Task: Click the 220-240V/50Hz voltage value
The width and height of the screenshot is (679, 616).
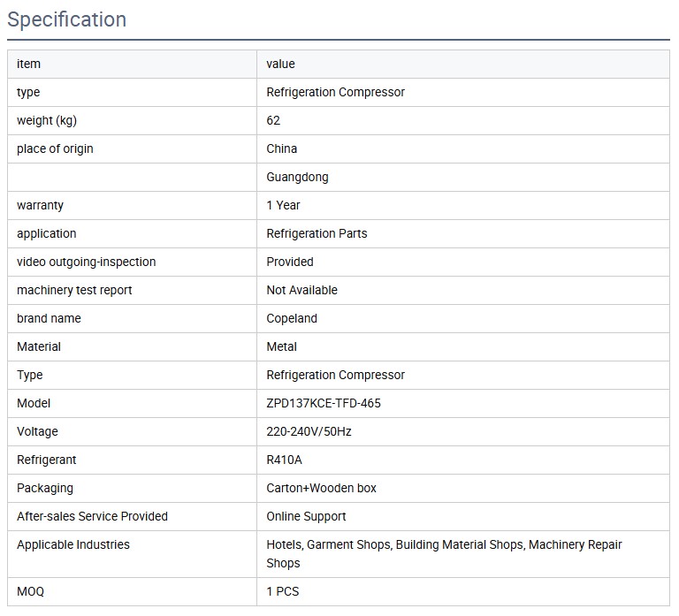Action: [309, 431]
